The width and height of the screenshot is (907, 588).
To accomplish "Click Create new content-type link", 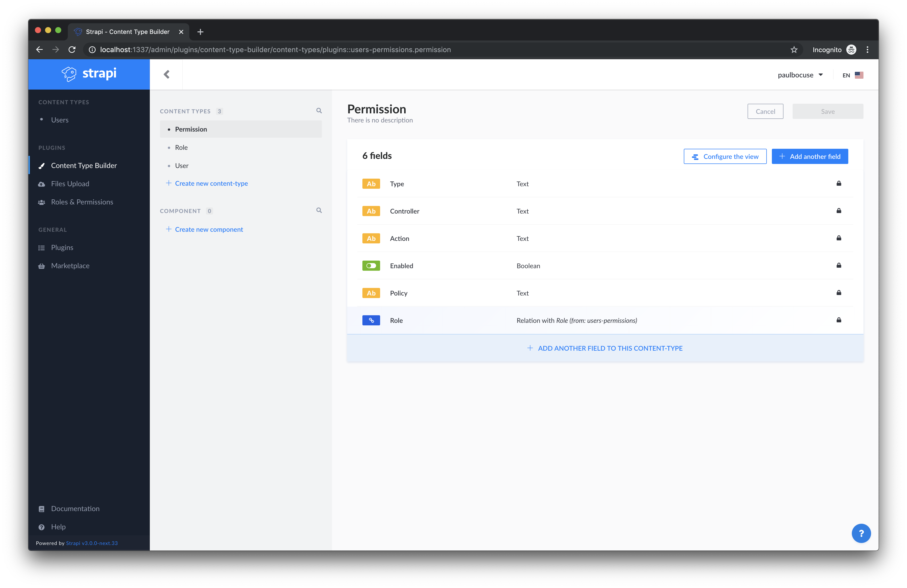I will pos(211,183).
